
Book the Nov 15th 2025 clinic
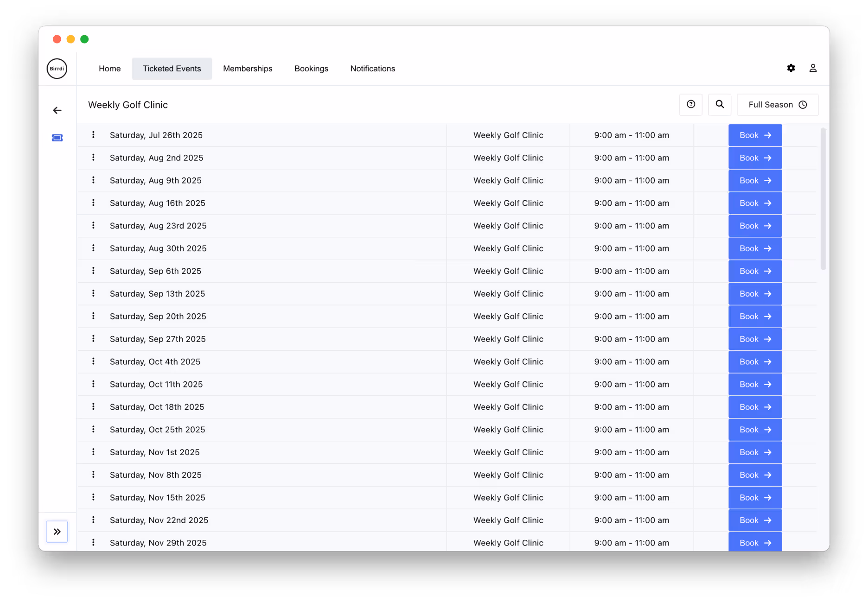(x=755, y=498)
